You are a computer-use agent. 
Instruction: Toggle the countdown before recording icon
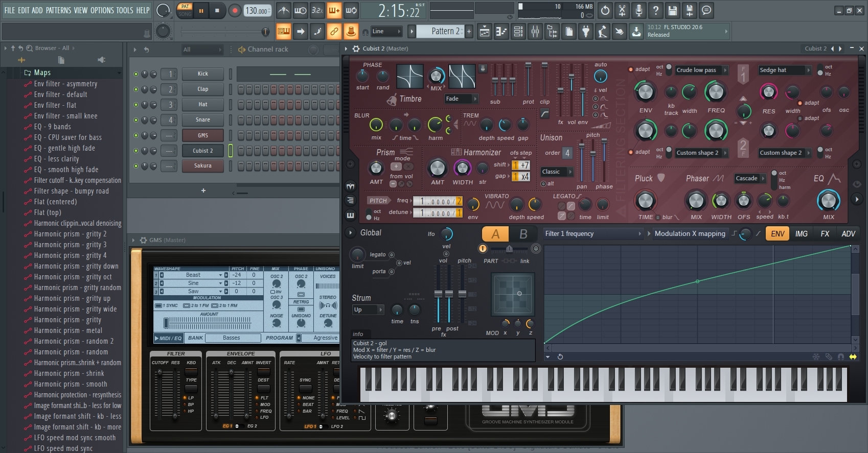click(x=317, y=10)
